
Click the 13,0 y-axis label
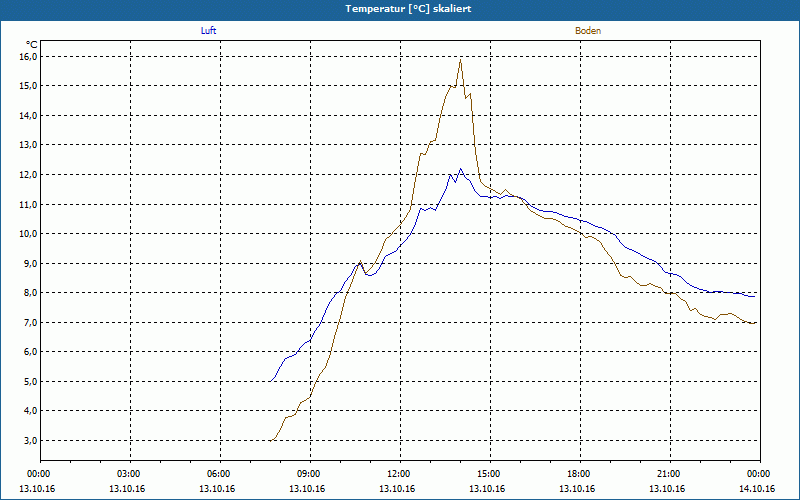(x=29, y=145)
